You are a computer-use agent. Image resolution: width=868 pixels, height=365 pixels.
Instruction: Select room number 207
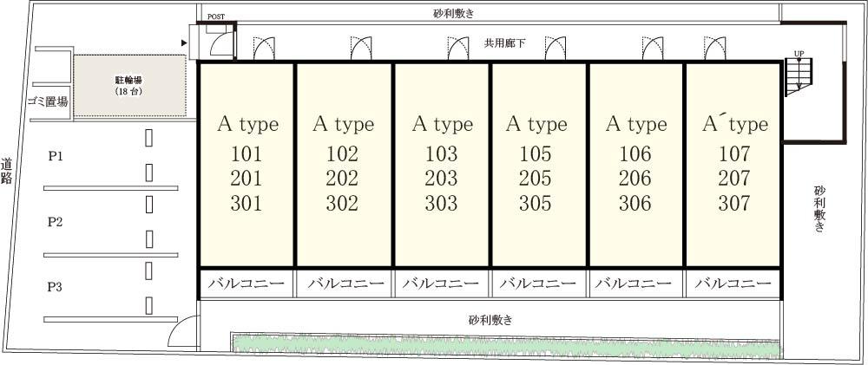734,179
